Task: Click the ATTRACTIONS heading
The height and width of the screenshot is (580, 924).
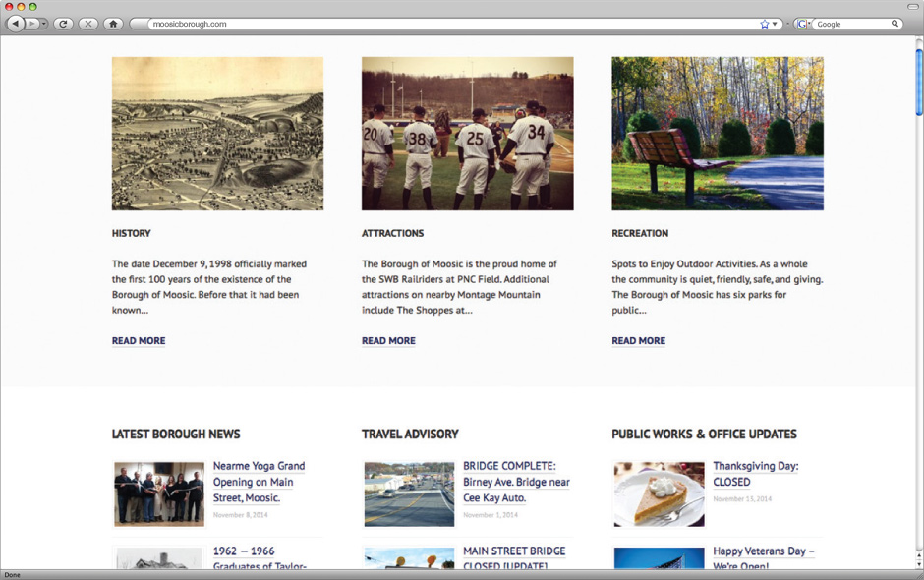Action: click(x=392, y=233)
